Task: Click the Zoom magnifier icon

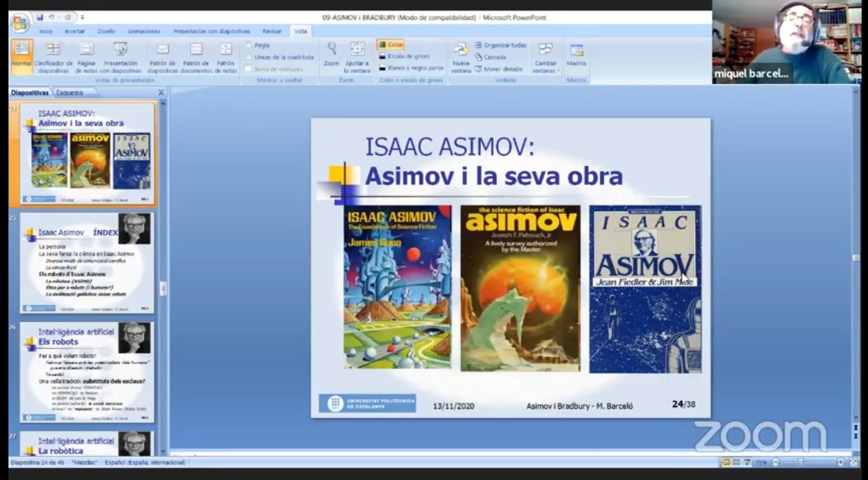Action: pos(331,49)
